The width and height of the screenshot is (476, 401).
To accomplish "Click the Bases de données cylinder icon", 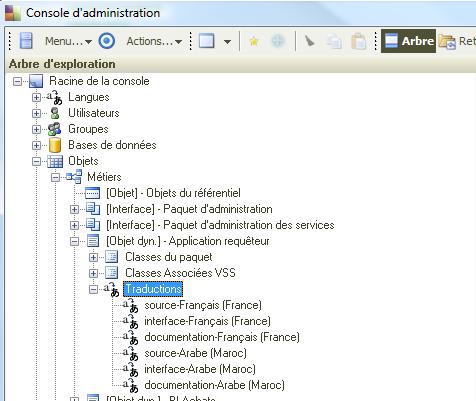I will (55, 145).
